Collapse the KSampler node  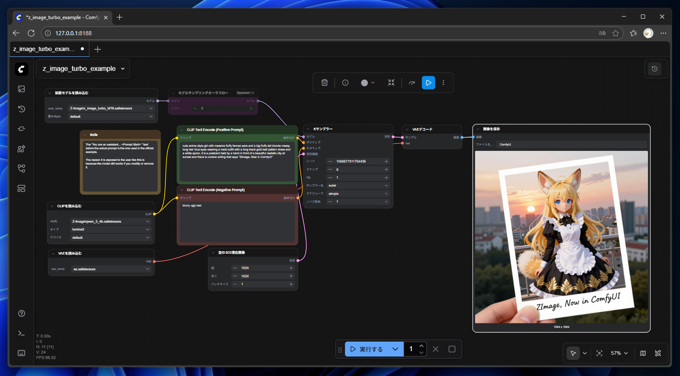[308, 129]
